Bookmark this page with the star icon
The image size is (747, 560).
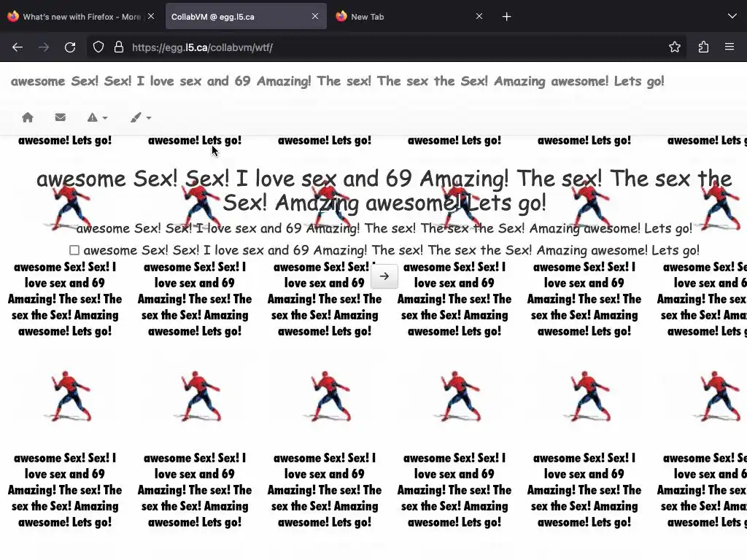(674, 47)
